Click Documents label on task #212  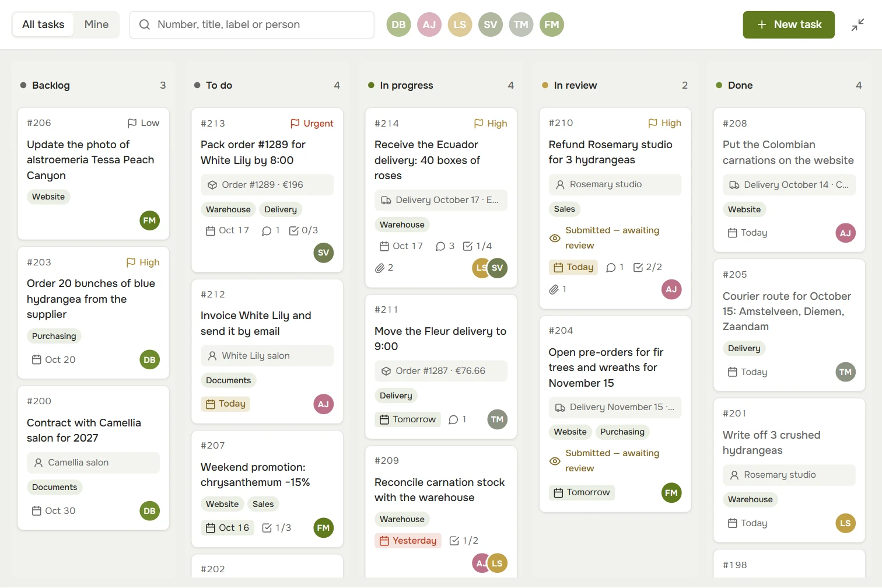click(229, 380)
